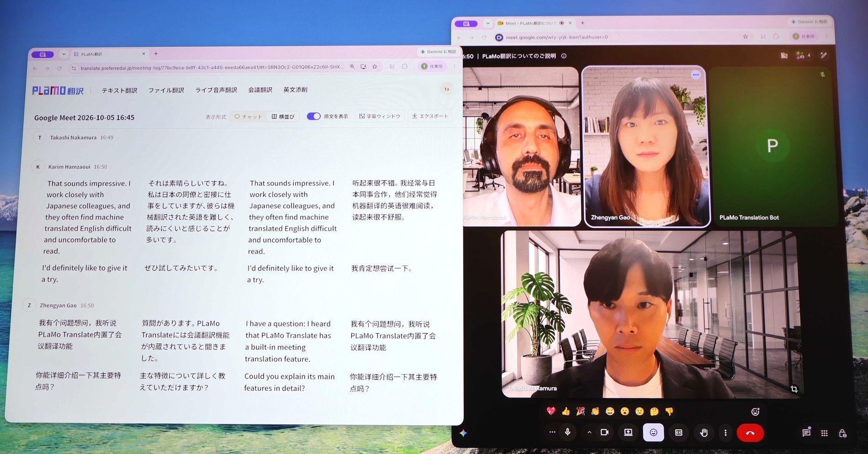
Task: Open the Meet chat panel icon
Action: point(806,433)
